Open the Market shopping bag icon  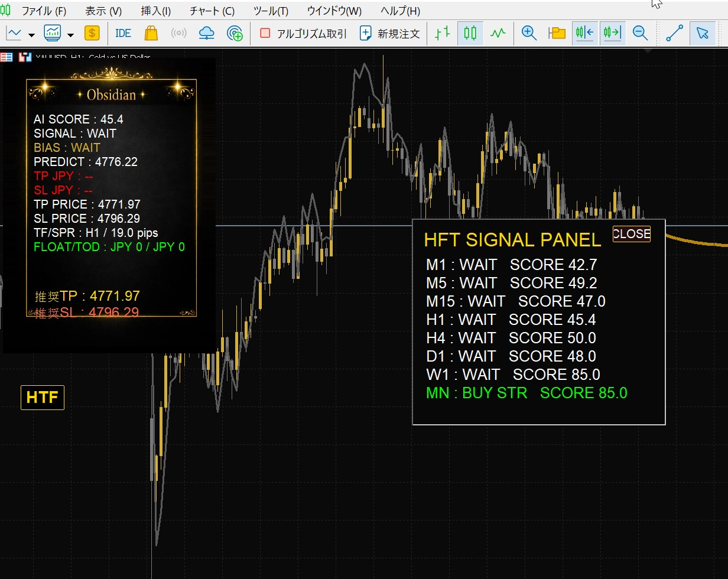[151, 33]
